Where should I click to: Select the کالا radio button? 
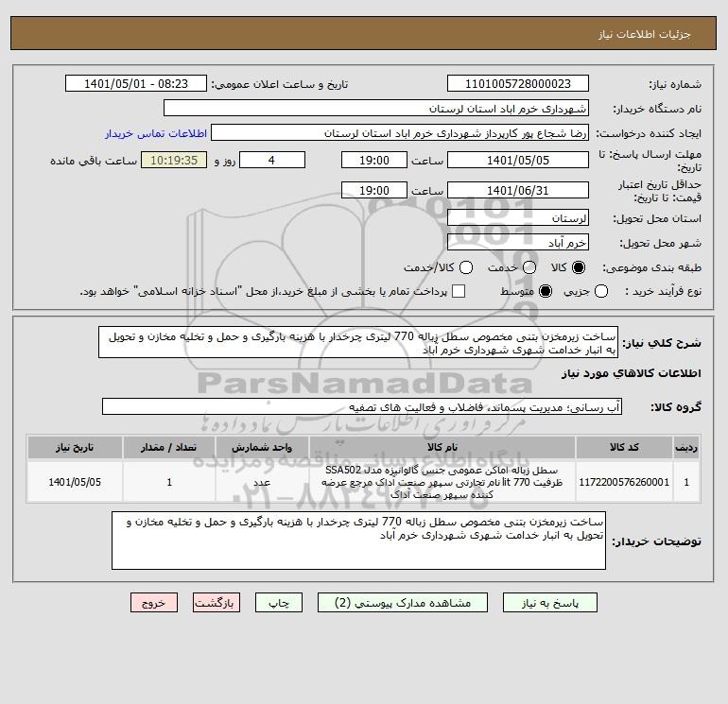click(x=579, y=267)
